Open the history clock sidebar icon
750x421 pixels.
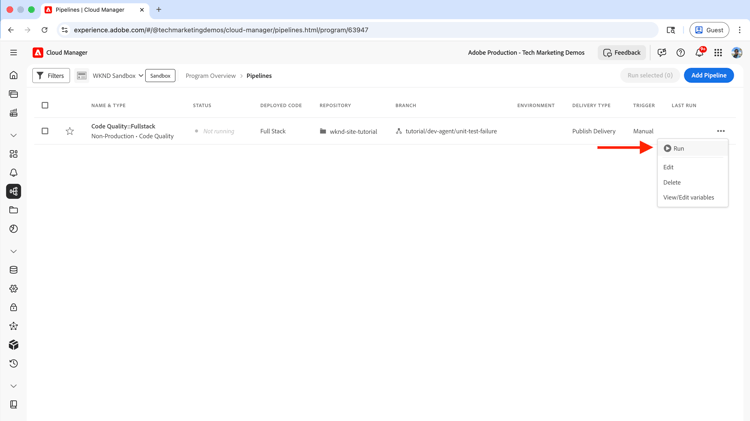(x=13, y=364)
